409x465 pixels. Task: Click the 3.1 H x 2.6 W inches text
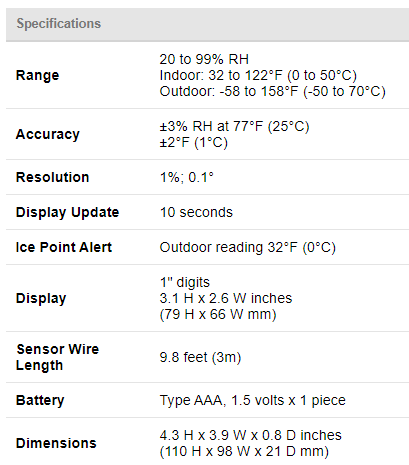(x=226, y=298)
